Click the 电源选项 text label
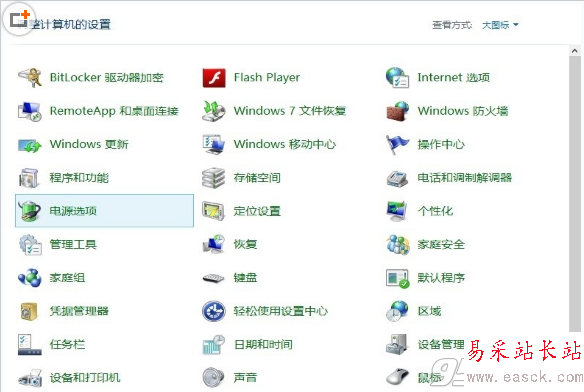The image size is (584, 392). (73, 211)
